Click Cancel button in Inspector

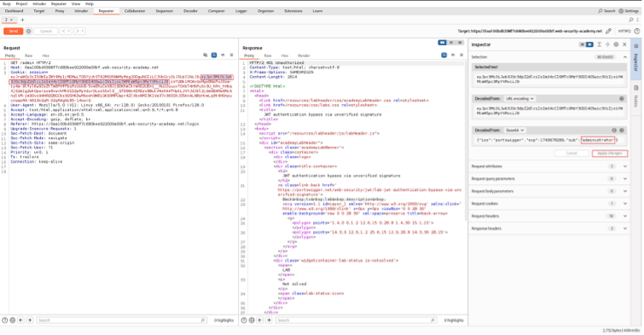tap(571, 153)
